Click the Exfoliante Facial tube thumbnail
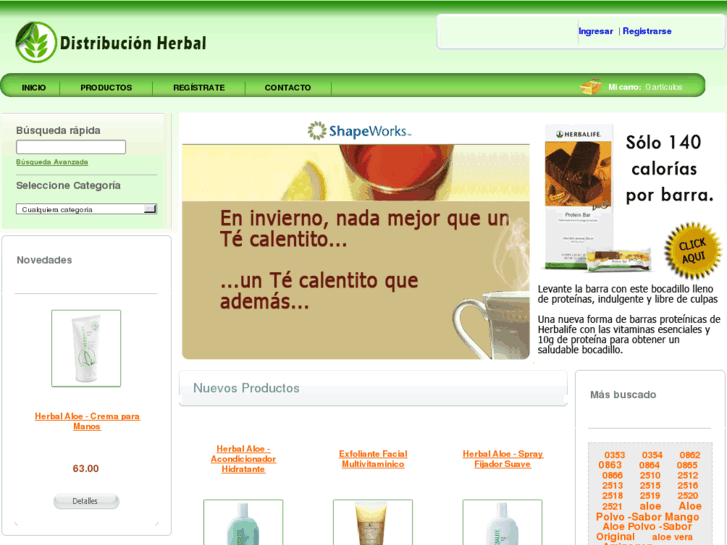 tap(373, 522)
